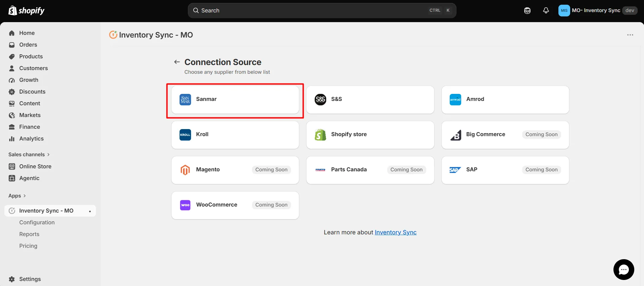The image size is (644, 286).
Task: Follow the Inventory Sync learn more link
Action: point(396,232)
